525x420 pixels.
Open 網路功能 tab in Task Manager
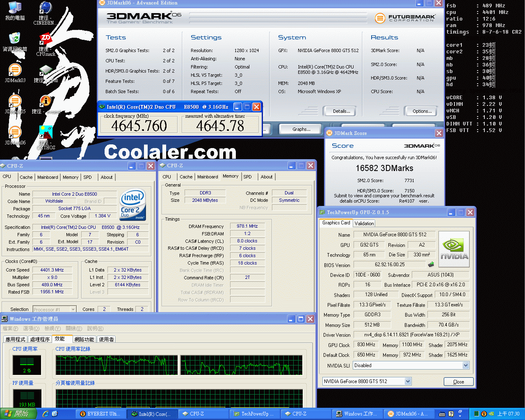click(84, 339)
